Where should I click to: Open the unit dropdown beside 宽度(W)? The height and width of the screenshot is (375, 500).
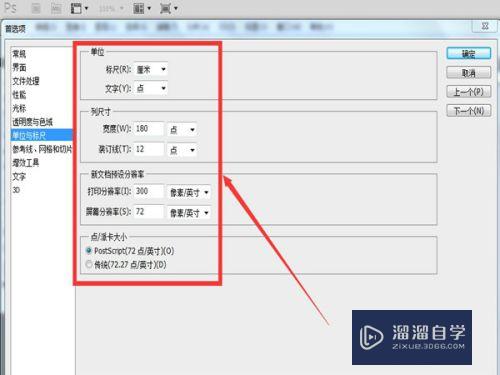pos(182,129)
